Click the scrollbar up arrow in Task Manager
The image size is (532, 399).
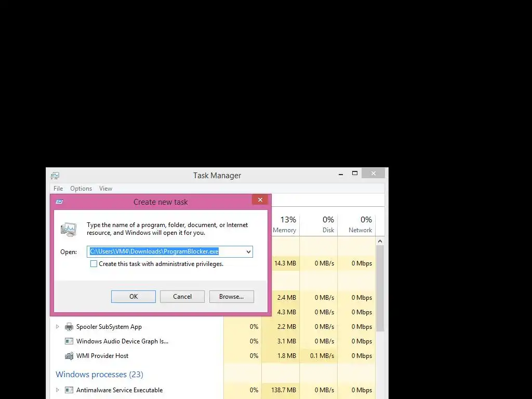380,241
